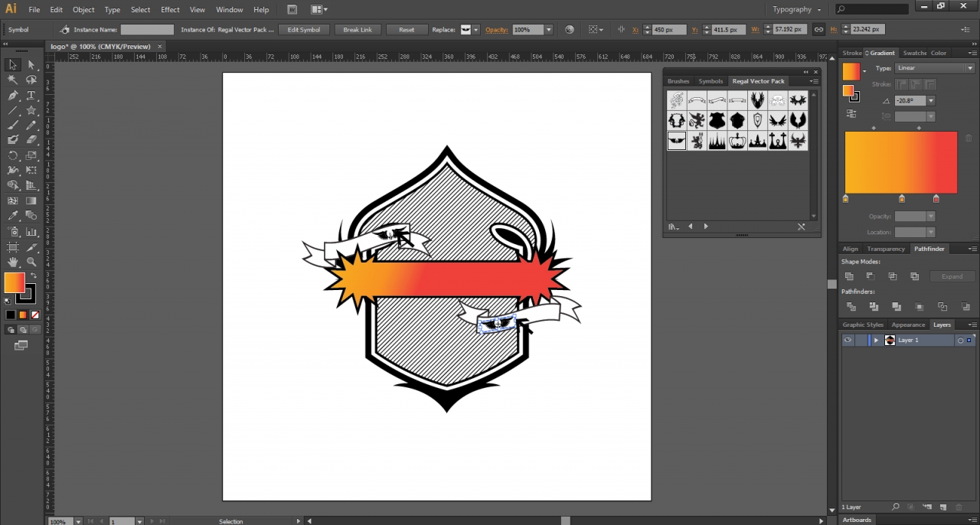This screenshot has height=525, width=980.
Task: Click the Expand button in Pathfinder
Action: click(x=952, y=276)
